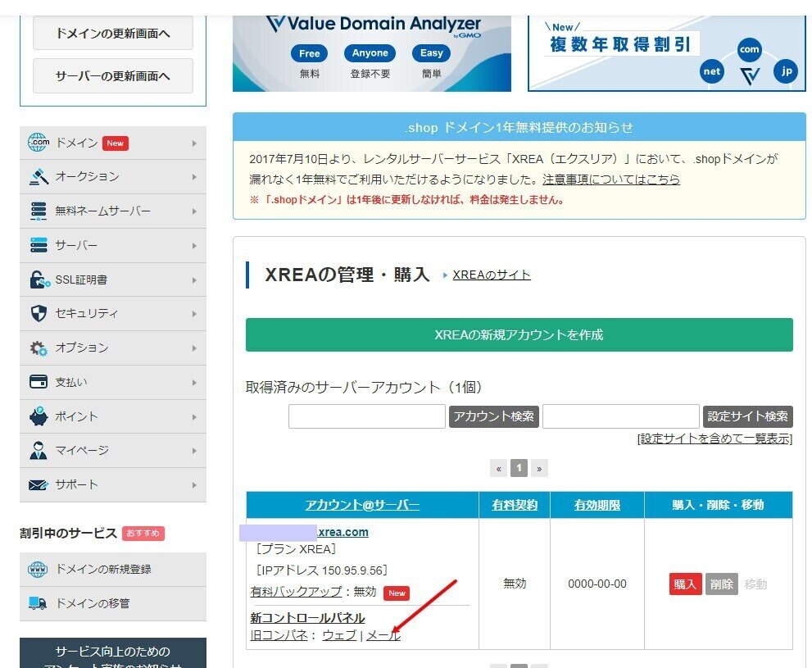This screenshot has width=812, height=668.
Task: Click the New badge next to 有料バックアップ
Action: 397,593
